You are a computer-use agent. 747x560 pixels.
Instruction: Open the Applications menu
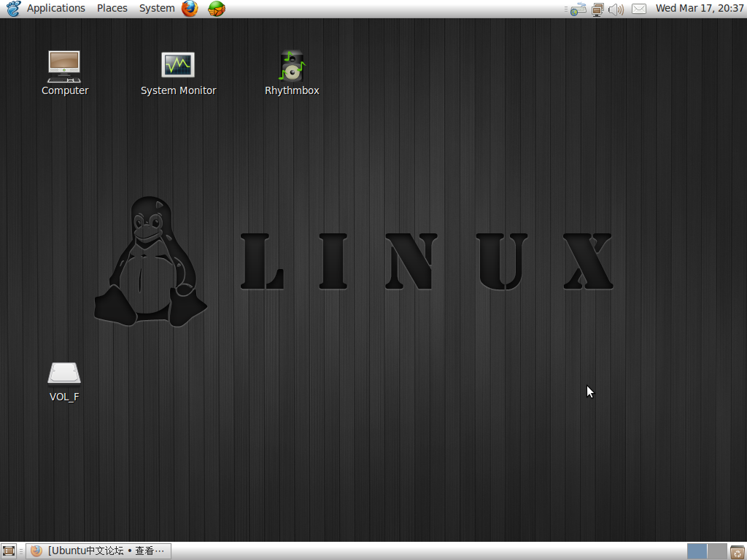click(x=55, y=9)
